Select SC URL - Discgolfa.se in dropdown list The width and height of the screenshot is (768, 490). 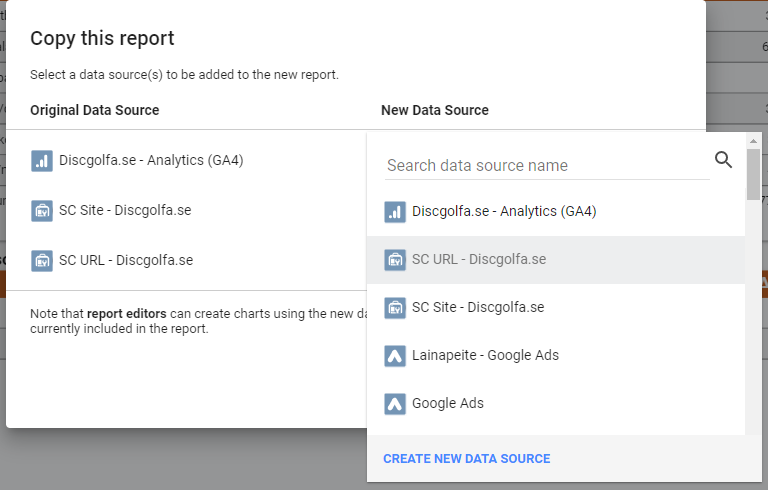pyautogui.click(x=556, y=260)
